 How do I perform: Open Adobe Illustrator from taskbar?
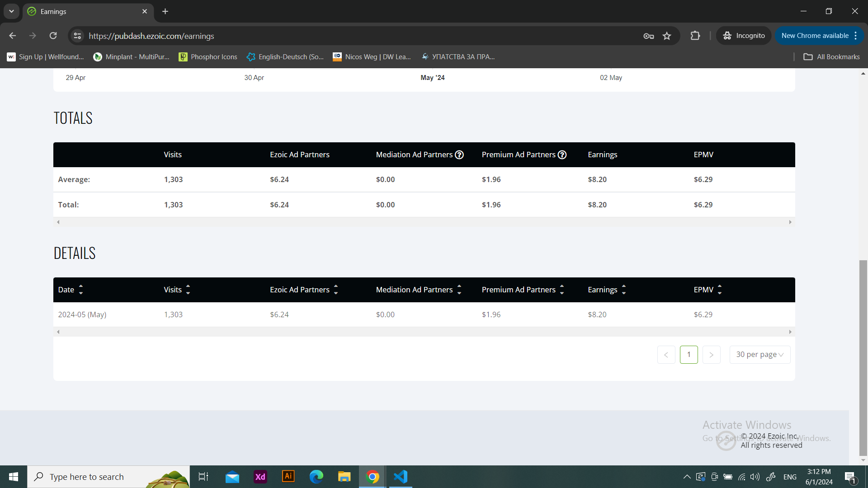point(288,477)
